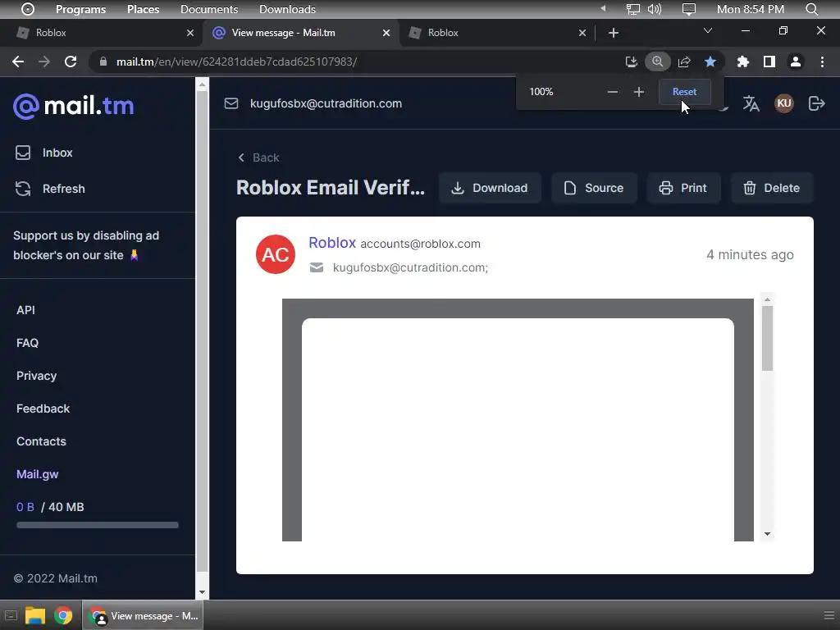Viewport: 840px width, 630px height.
Task: Toggle the bookmark star icon
Action: pyautogui.click(x=710, y=62)
